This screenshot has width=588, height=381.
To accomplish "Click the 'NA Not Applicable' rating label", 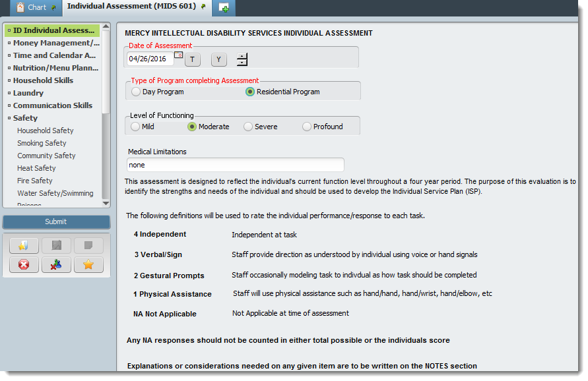I will [164, 314].
